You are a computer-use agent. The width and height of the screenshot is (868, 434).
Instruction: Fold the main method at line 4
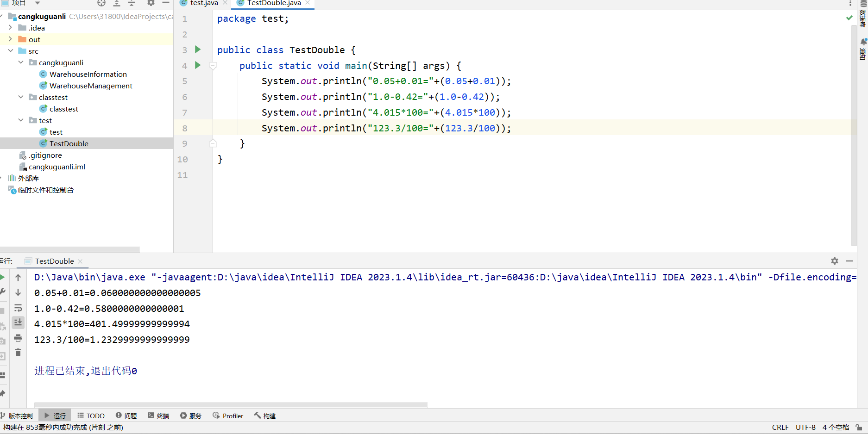click(213, 66)
